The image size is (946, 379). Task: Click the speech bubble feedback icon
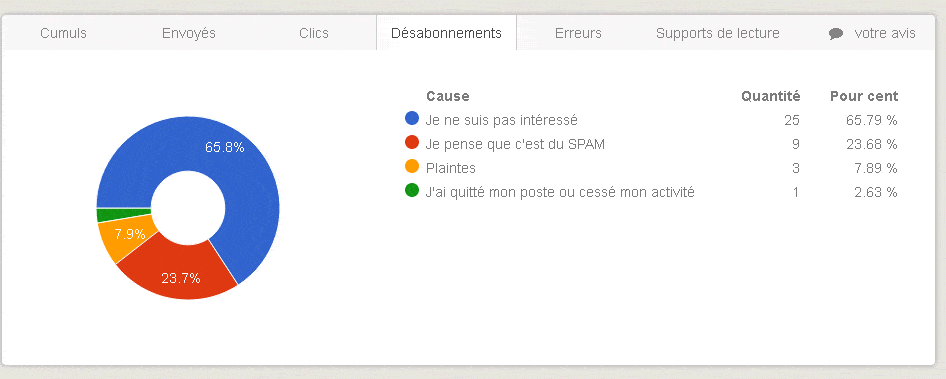(x=836, y=34)
